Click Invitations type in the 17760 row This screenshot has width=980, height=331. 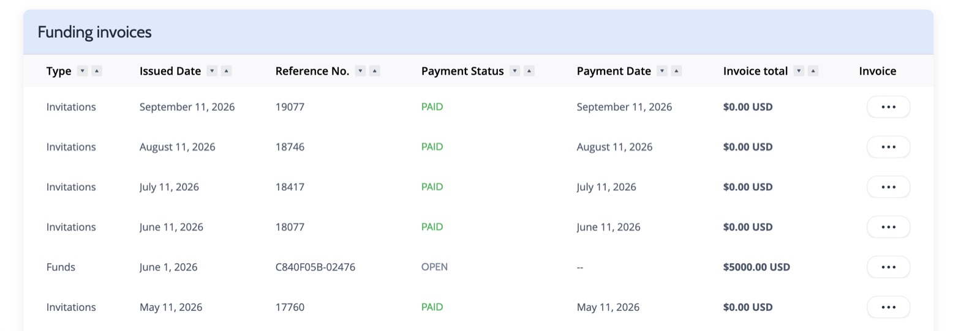(x=71, y=307)
